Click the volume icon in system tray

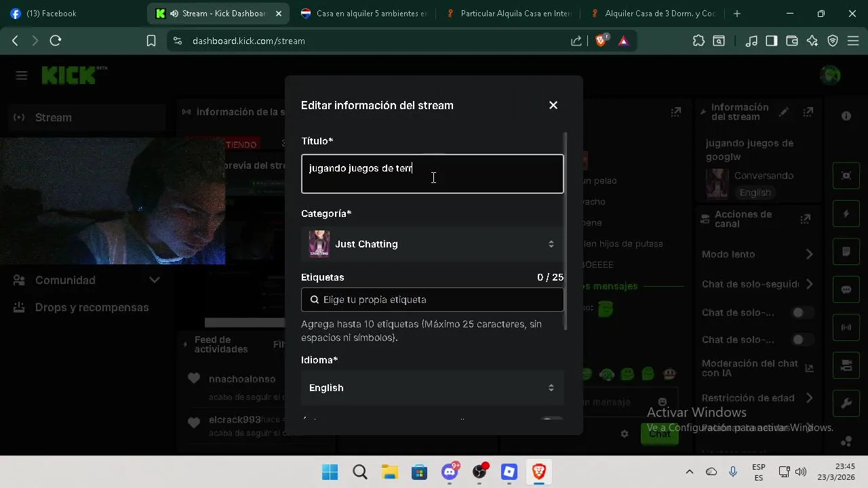(801, 472)
